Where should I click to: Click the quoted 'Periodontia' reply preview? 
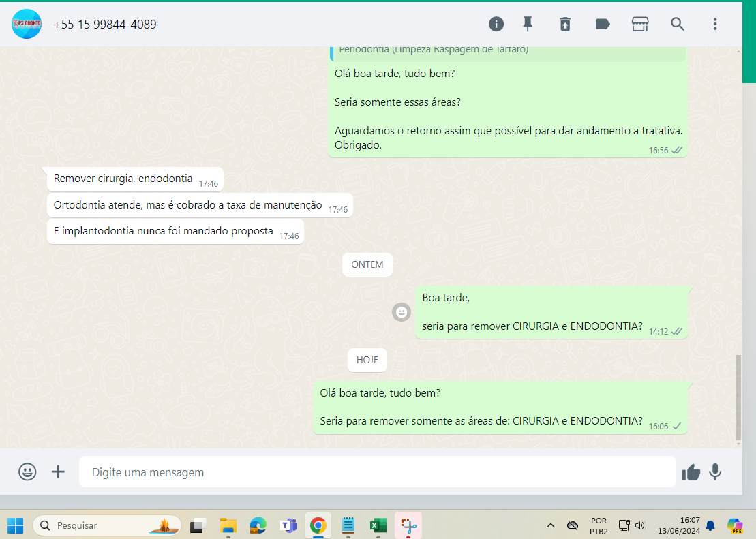coord(507,52)
